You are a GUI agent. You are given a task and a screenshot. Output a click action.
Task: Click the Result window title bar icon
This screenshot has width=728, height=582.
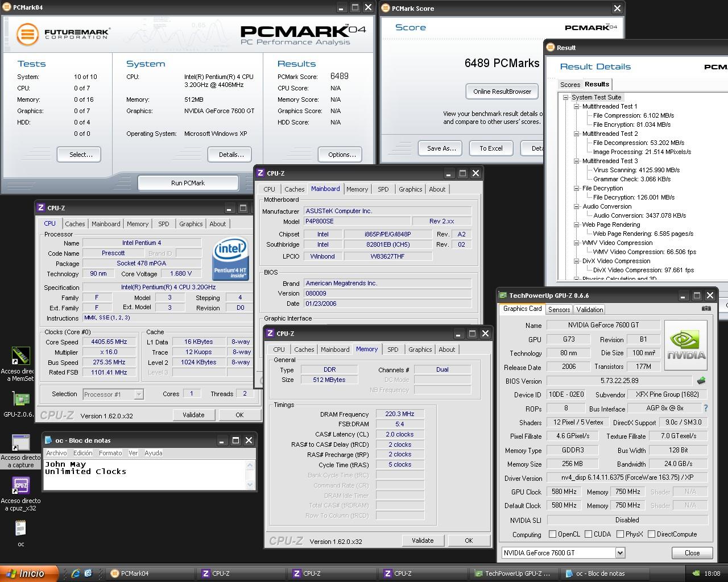pyautogui.click(x=551, y=48)
